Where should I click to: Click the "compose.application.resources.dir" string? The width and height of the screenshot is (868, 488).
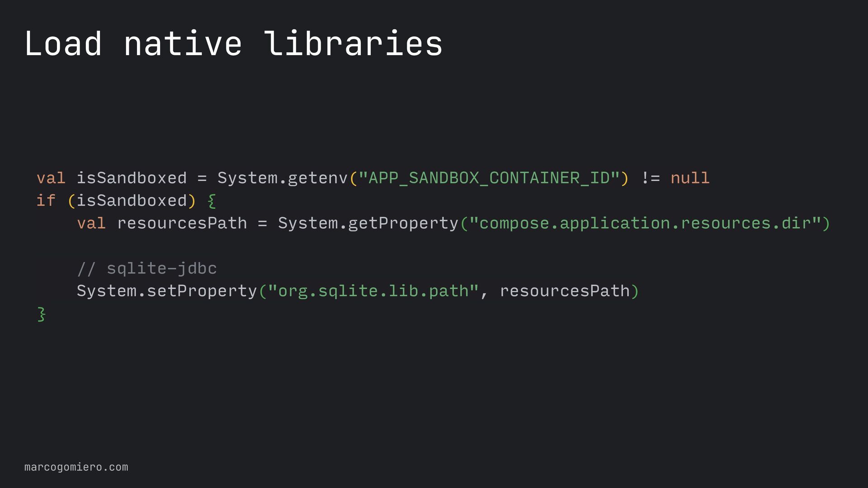(645, 223)
